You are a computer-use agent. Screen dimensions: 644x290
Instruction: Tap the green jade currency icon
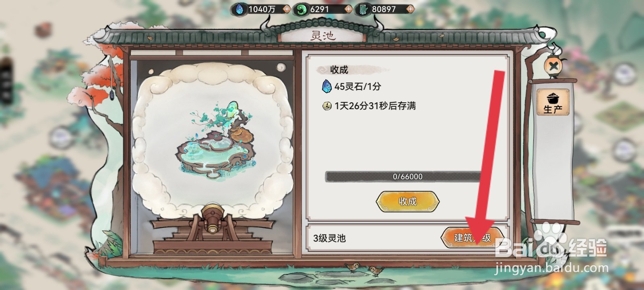coord(300,9)
